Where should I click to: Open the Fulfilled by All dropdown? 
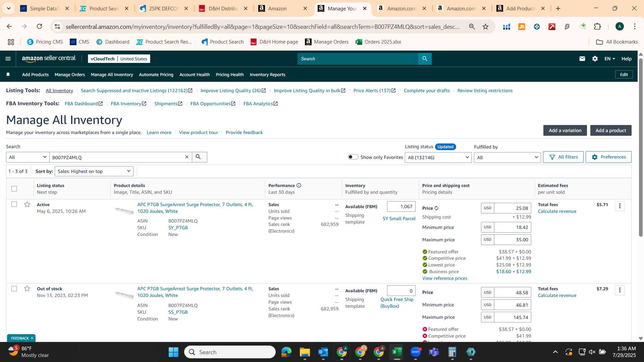507,158
